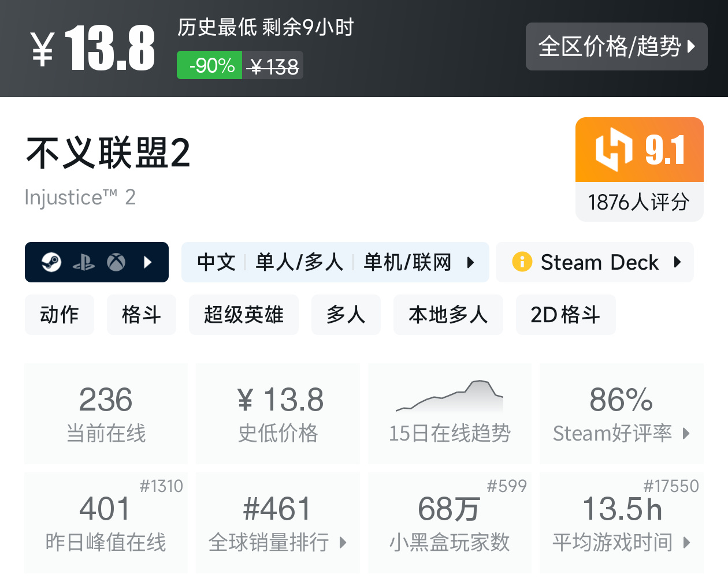The width and height of the screenshot is (728, 578).
Task: Click the 不义联盟2 game title
Action: pyautogui.click(x=108, y=153)
